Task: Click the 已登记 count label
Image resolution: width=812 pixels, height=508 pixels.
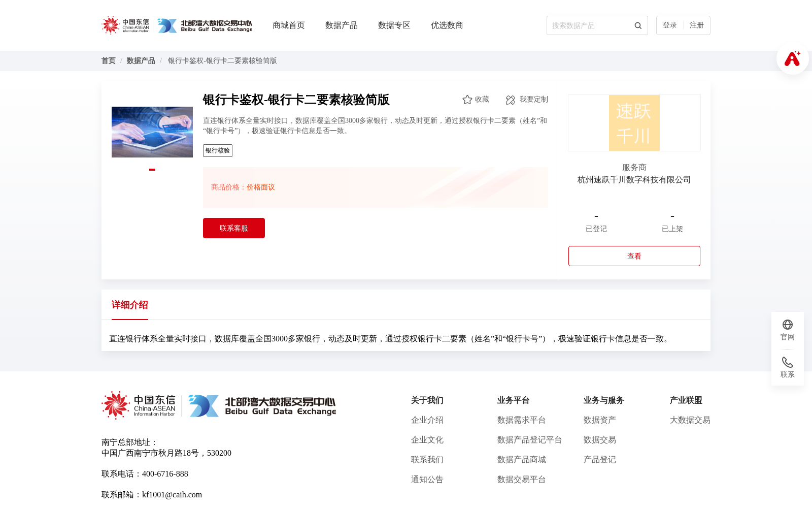Action: [x=596, y=229]
